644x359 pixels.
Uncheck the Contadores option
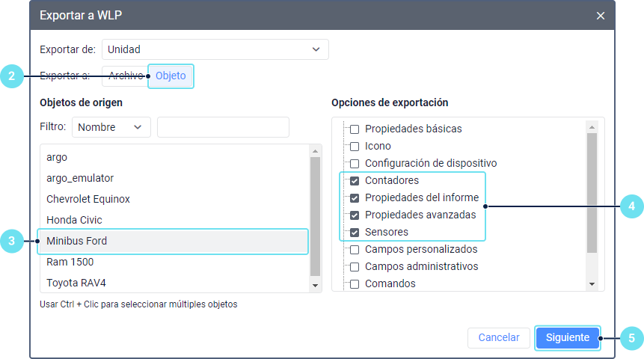click(355, 180)
